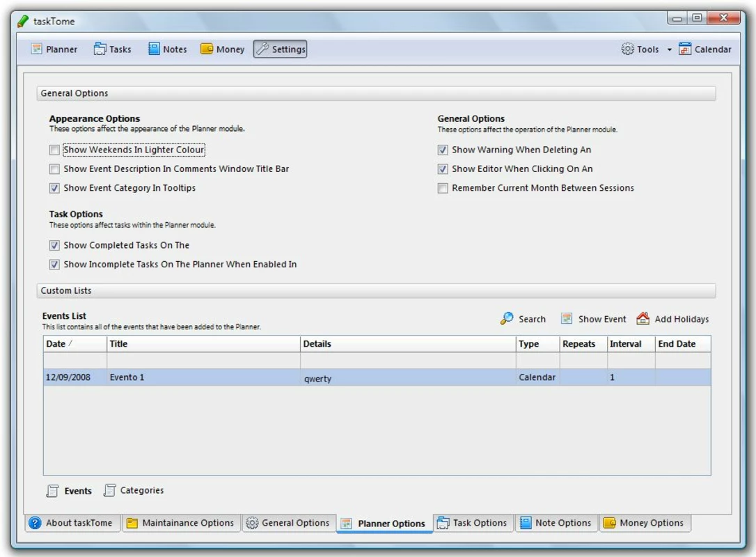Screen dimensions: 756x557
Task: Click the Task Options tab icon
Action: (443, 523)
